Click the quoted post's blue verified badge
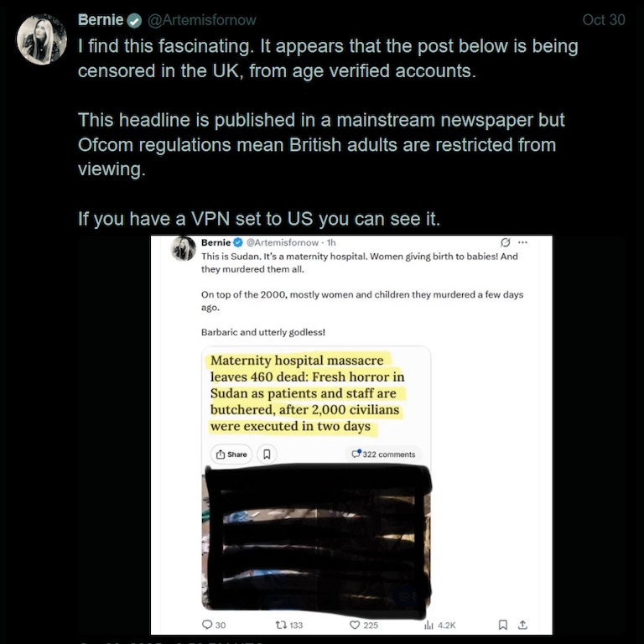644x644 pixels. 238,242
